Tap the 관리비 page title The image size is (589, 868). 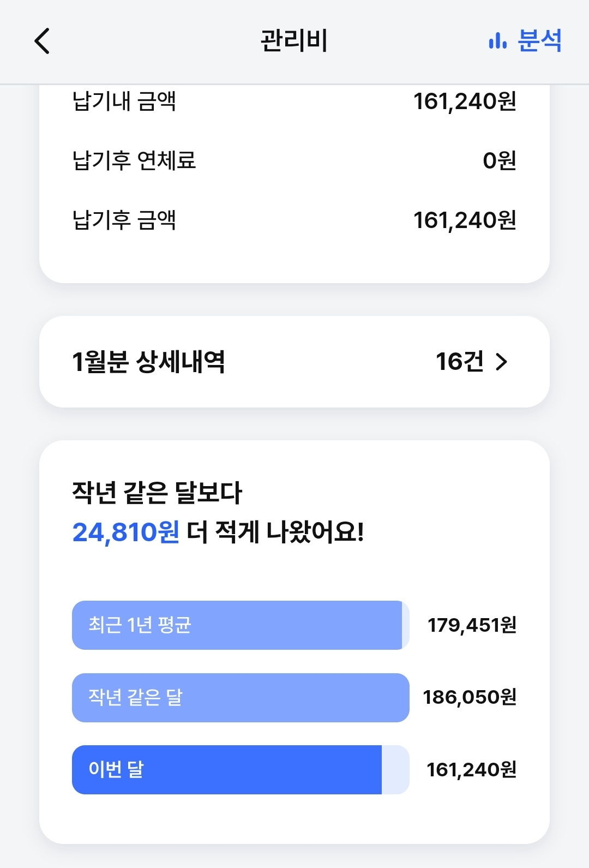[x=294, y=41]
